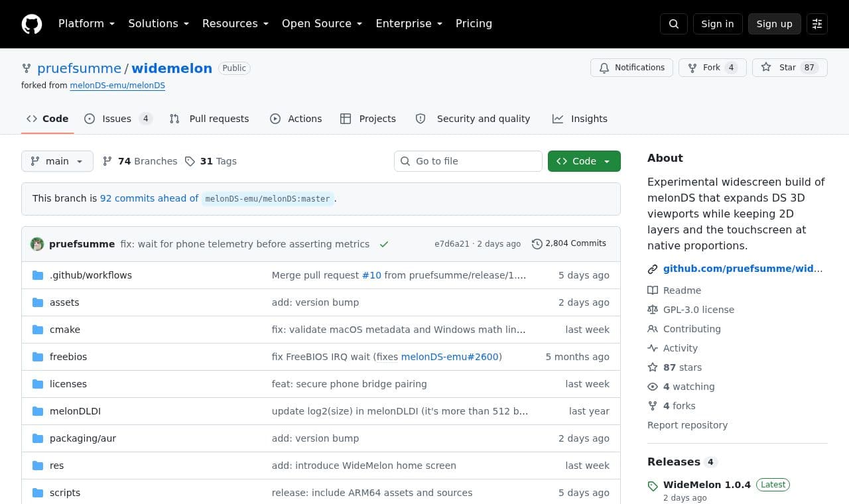Open the 92 commits ahead of link
Image resolution: width=849 pixels, height=504 pixels.
pyautogui.click(x=149, y=198)
